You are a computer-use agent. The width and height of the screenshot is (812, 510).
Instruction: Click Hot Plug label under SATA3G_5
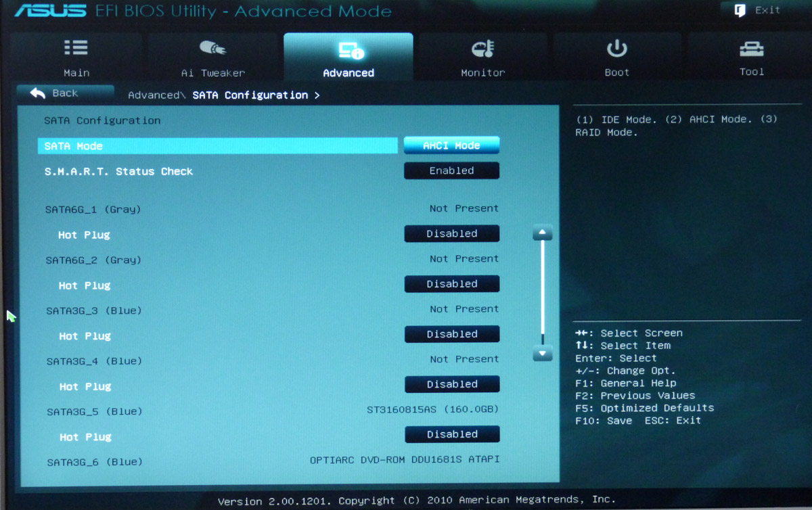(85, 437)
